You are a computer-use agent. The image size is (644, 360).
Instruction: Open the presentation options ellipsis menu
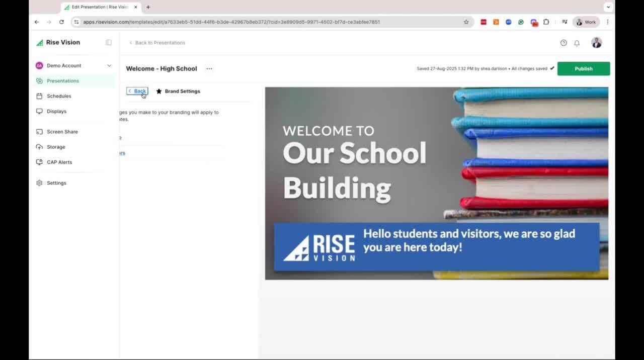pyautogui.click(x=209, y=69)
